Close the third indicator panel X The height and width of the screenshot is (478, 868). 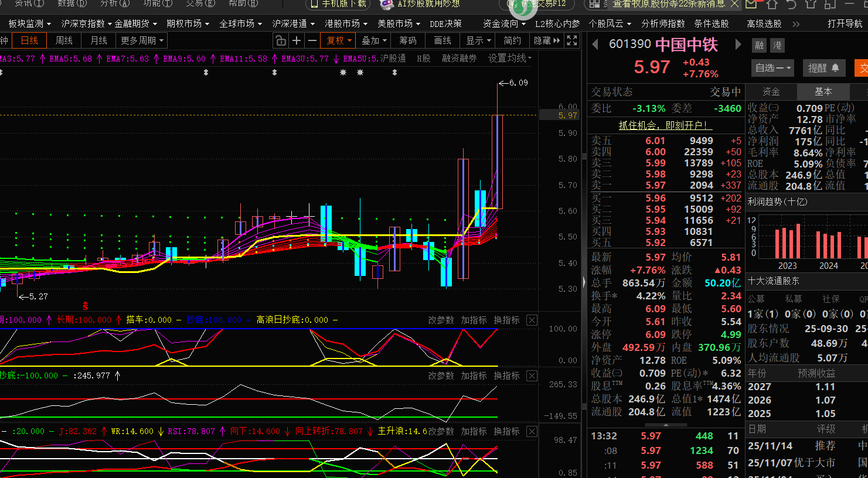point(532,431)
